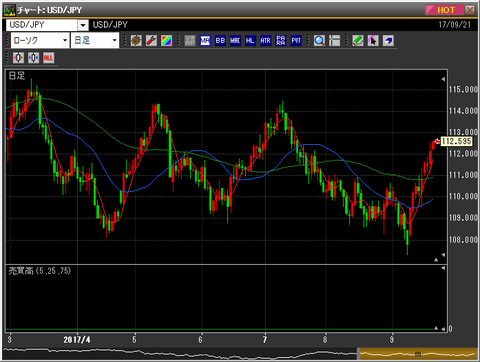The image size is (480, 362).
Task: Open the rainbow color settings icon
Action: [166, 41]
